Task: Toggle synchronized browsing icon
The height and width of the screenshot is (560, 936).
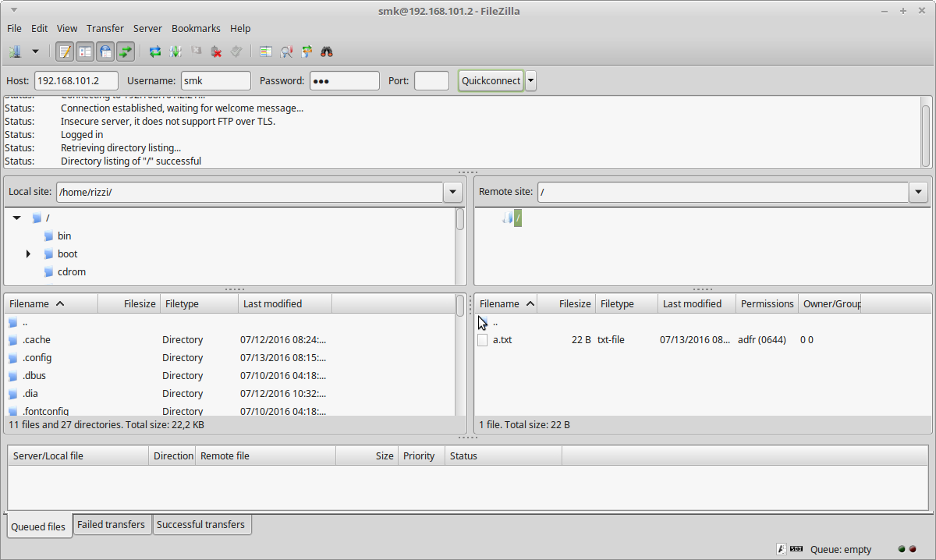Action: pyautogui.click(x=307, y=51)
